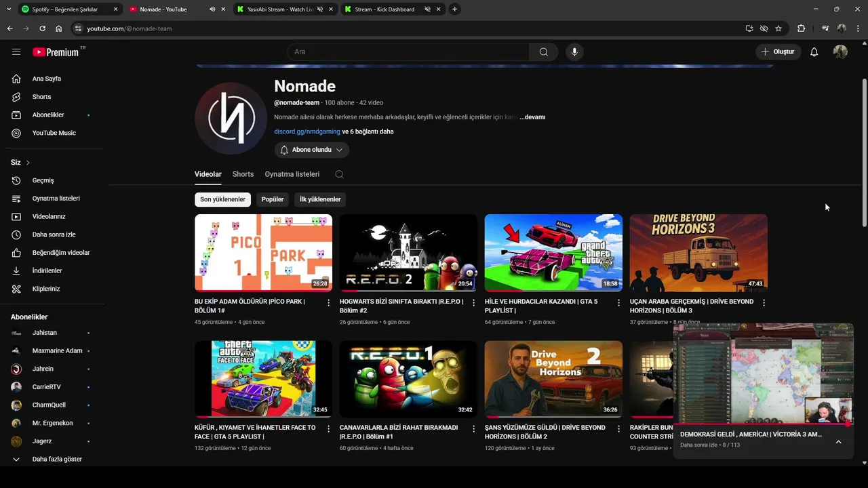Open the notifications bell
The image size is (868, 488).
pos(814,52)
